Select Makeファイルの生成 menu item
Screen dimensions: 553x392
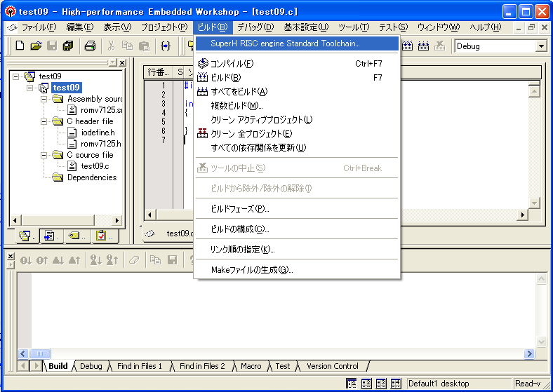coord(252,270)
